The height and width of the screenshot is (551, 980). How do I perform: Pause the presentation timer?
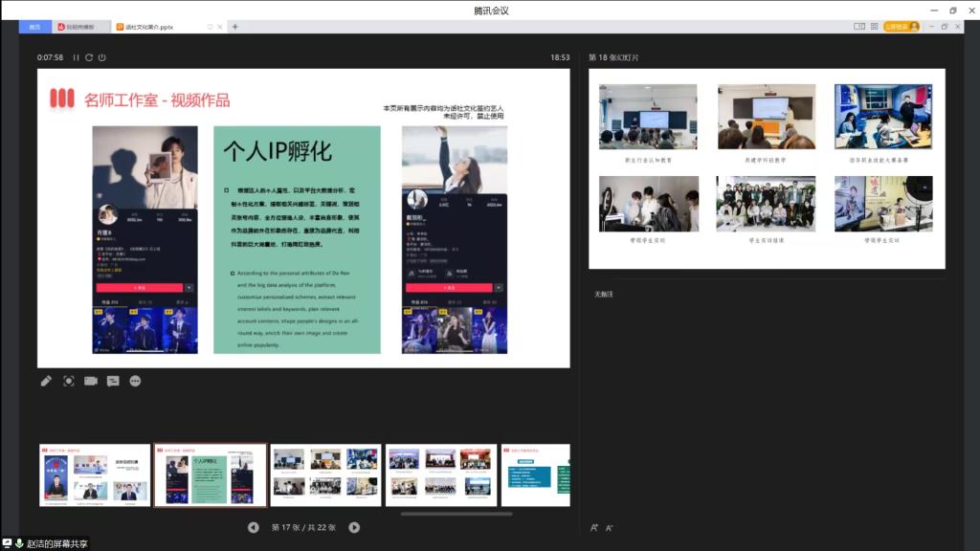(76, 57)
